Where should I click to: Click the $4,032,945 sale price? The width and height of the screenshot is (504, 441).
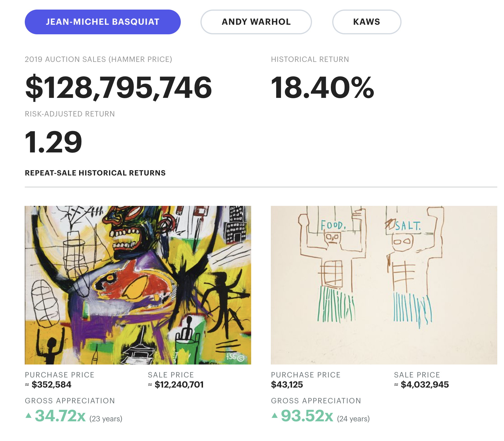tap(425, 384)
